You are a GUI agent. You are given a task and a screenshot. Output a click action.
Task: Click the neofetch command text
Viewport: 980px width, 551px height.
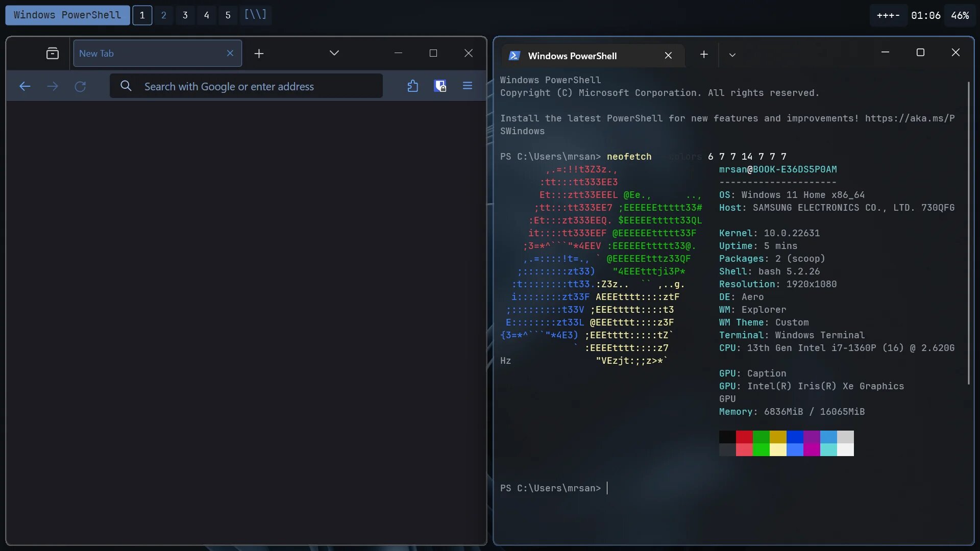click(629, 157)
